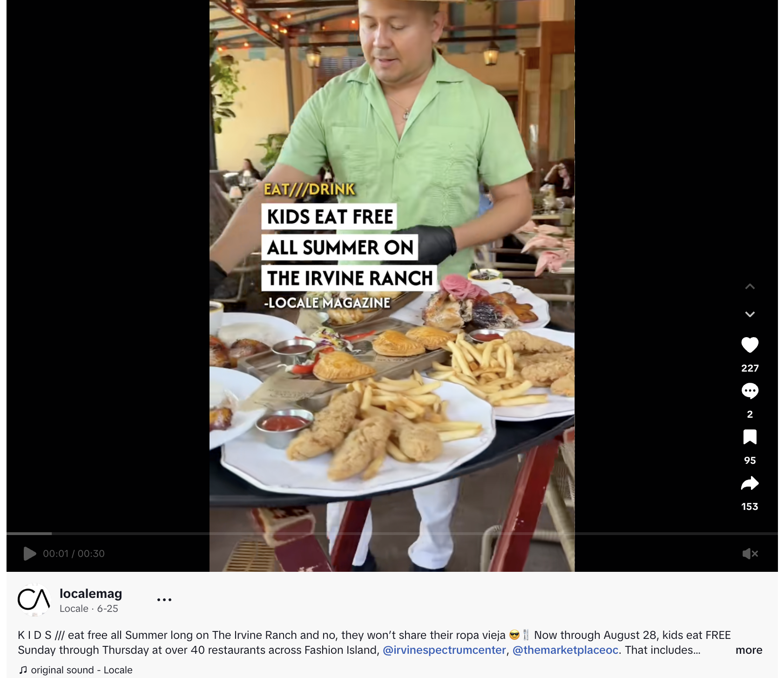Go to previous video with up chevron

pos(750,287)
